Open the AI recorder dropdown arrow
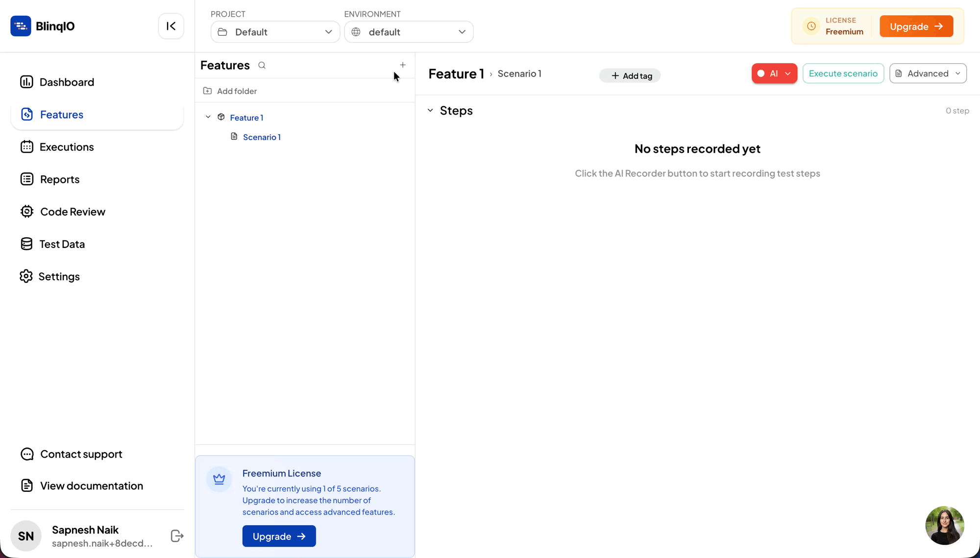The height and width of the screenshot is (558, 980). pos(788,73)
